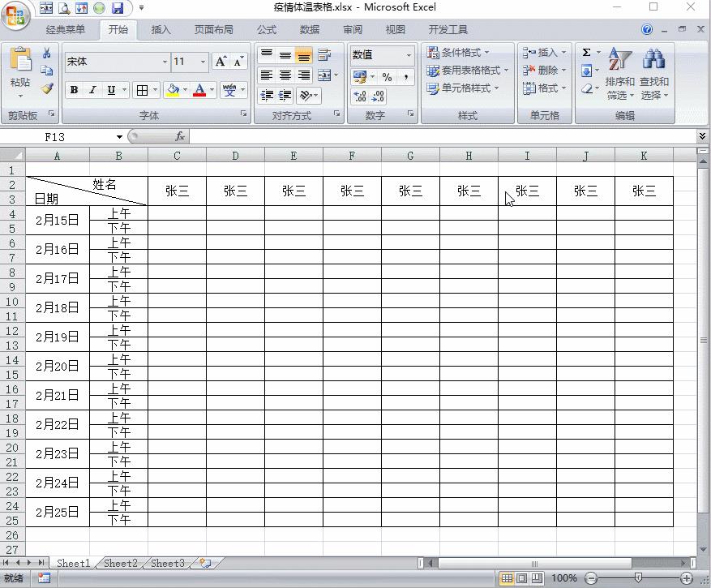The height and width of the screenshot is (588, 711).
Task: Open the 条件格式 dropdown
Action: [457, 52]
